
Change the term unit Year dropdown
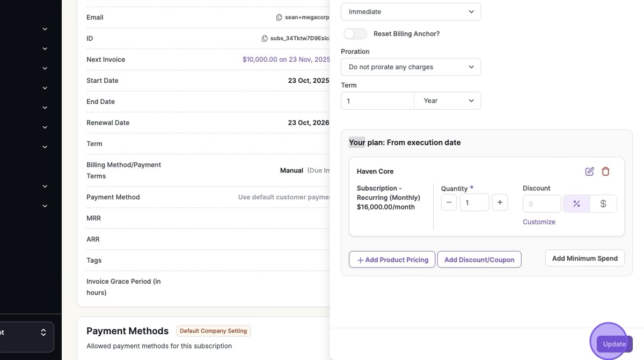click(448, 100)
